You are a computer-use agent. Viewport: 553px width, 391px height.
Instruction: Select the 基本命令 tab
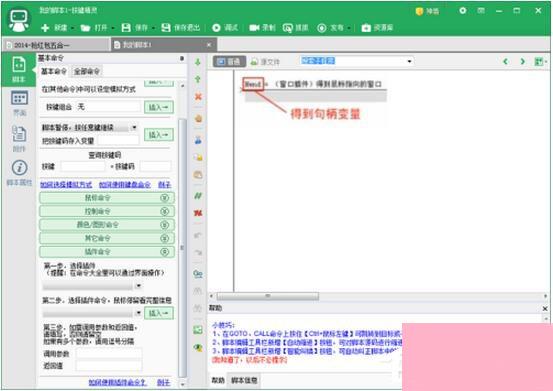pos(54,71)
